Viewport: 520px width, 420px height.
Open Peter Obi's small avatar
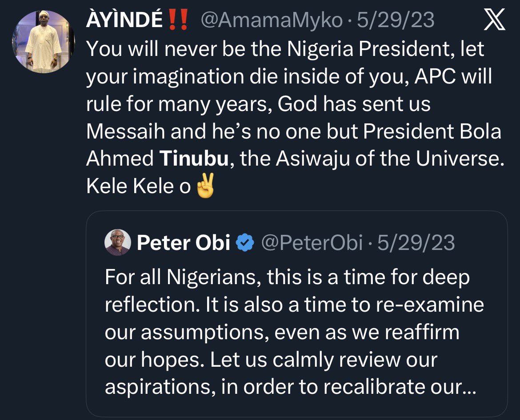click(118, 242)
